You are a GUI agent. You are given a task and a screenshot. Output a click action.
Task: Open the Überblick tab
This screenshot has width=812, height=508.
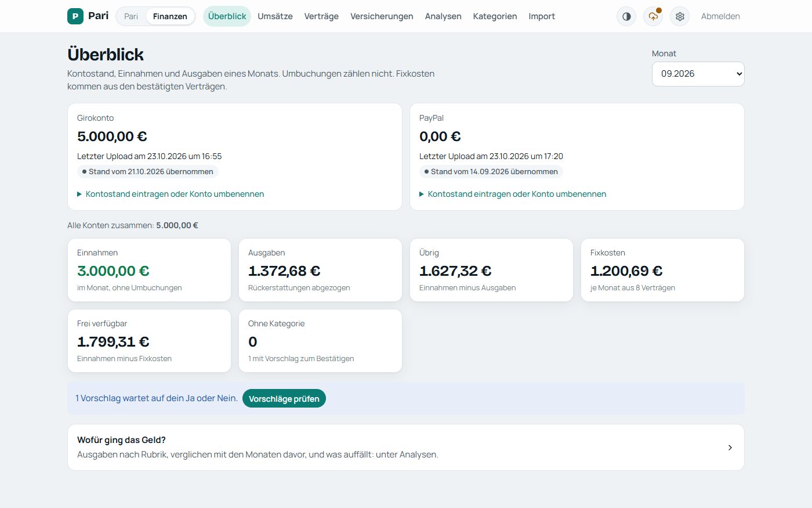(227, 16)
